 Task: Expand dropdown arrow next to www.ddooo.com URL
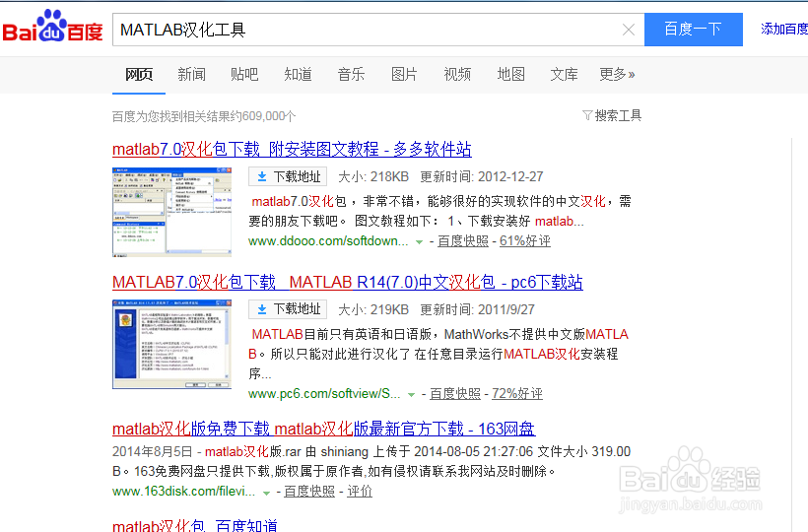click(x=419, y=241)
